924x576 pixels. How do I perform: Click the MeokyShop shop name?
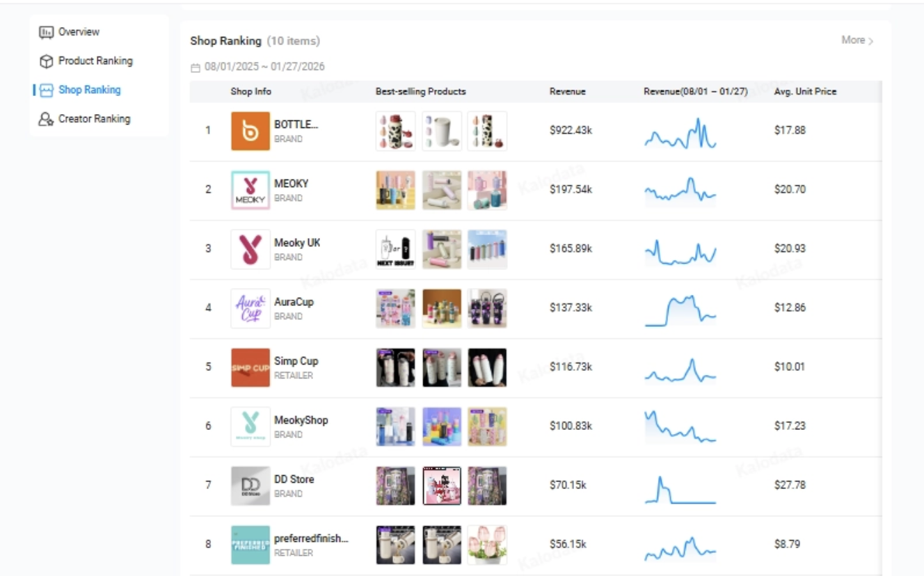(301, 420)
